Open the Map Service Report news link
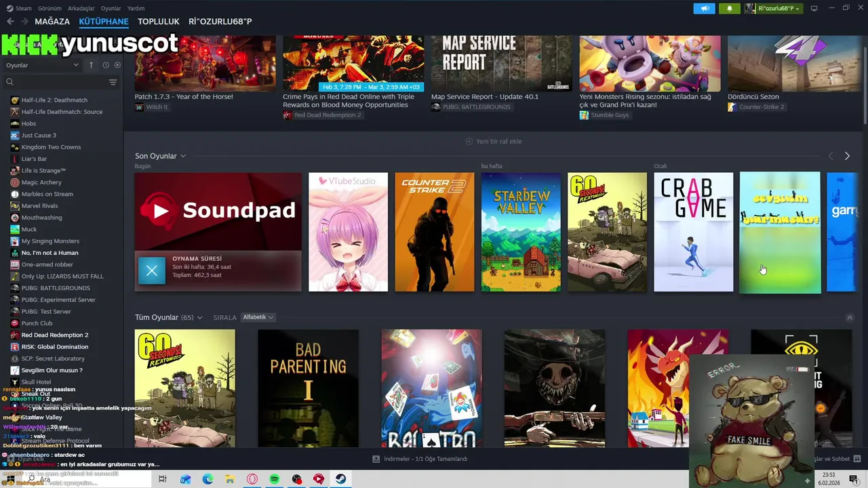868x488 pixels. [485, 97]
